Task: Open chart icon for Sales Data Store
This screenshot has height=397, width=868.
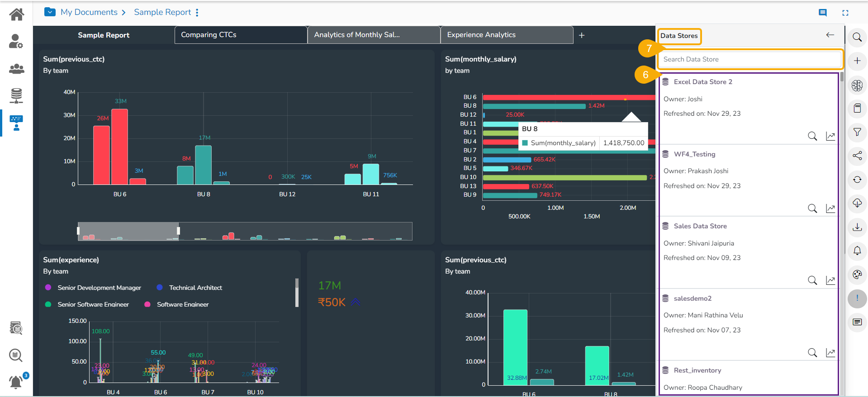Action: click(x=830, y=280)
